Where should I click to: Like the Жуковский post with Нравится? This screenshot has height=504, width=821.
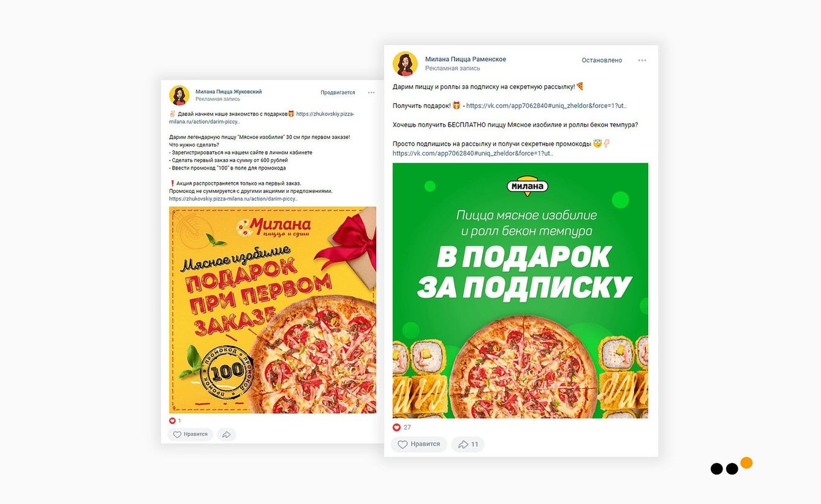point(191,434)
